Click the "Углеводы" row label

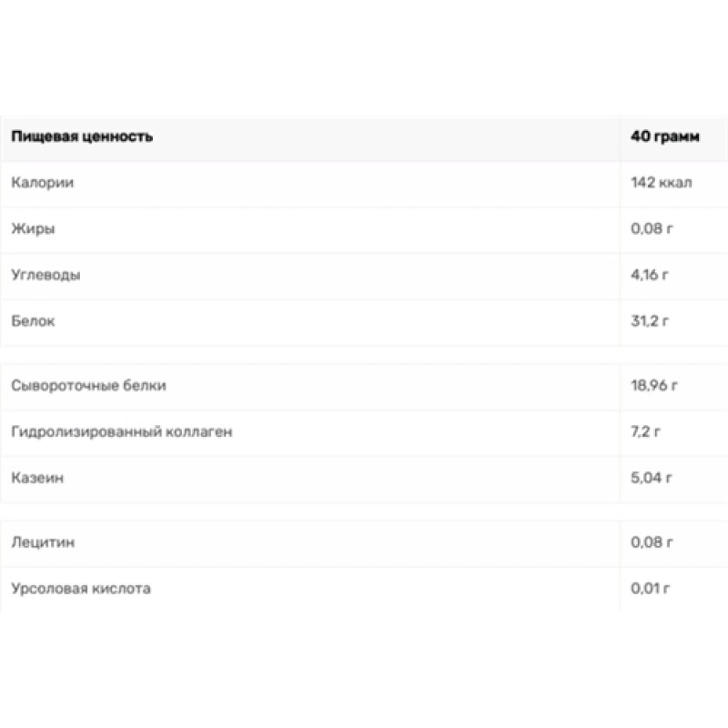(x=45, y=275)
